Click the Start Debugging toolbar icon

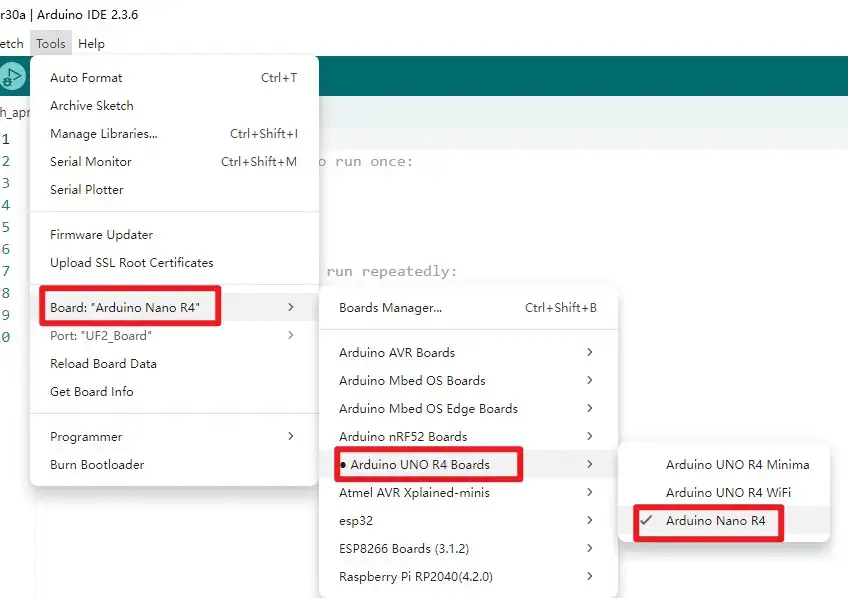tap(13, 77)
